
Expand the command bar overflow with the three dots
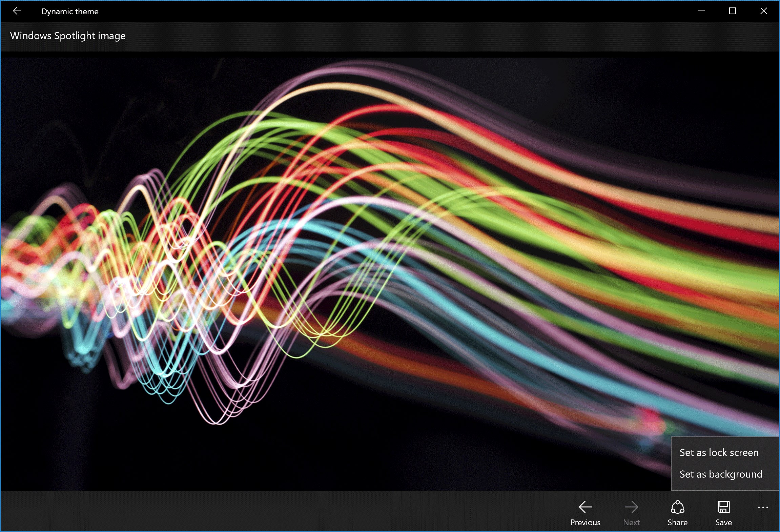coord(763,507)
